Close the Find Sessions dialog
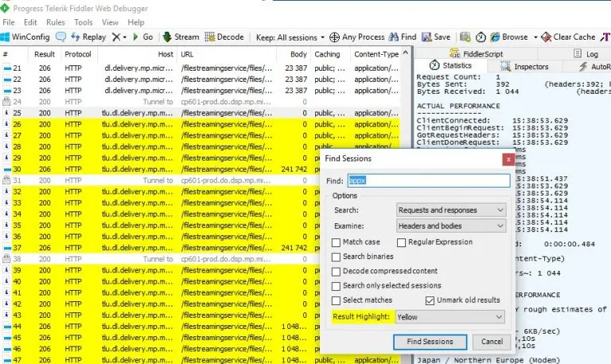The image size is (611, 364). point(508,159)
